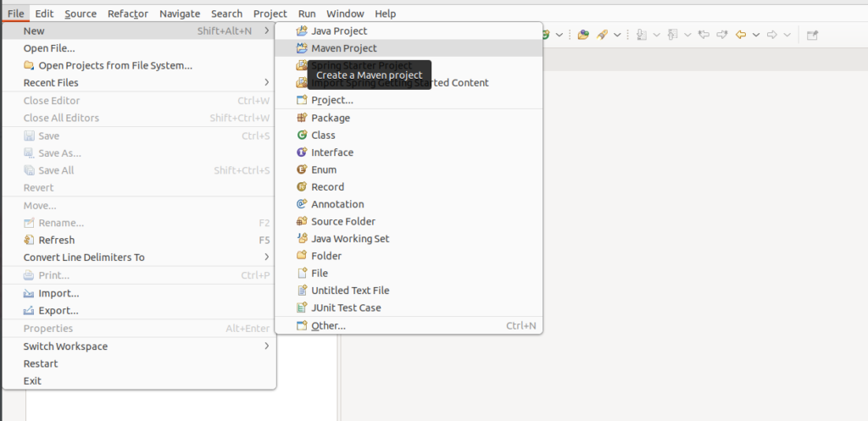Screen dimensions: 868x421
Task: Create a new Folder
Action: pyautogui.click(x=409, y=256)
